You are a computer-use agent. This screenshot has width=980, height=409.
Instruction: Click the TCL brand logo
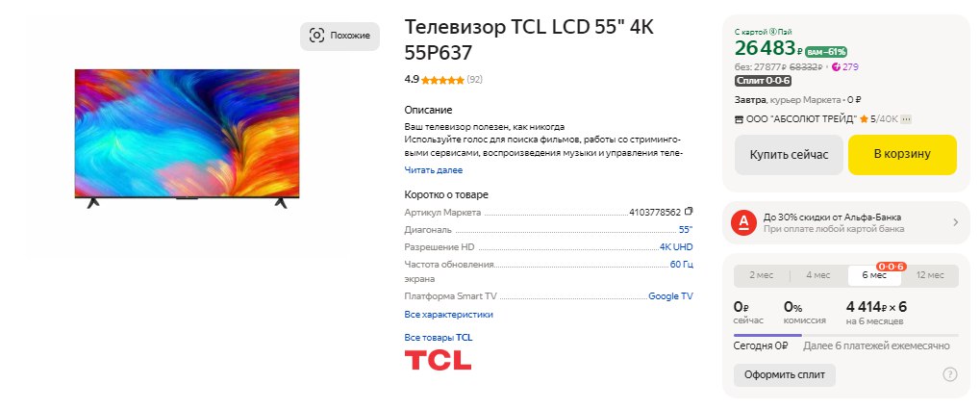(438, 361)
